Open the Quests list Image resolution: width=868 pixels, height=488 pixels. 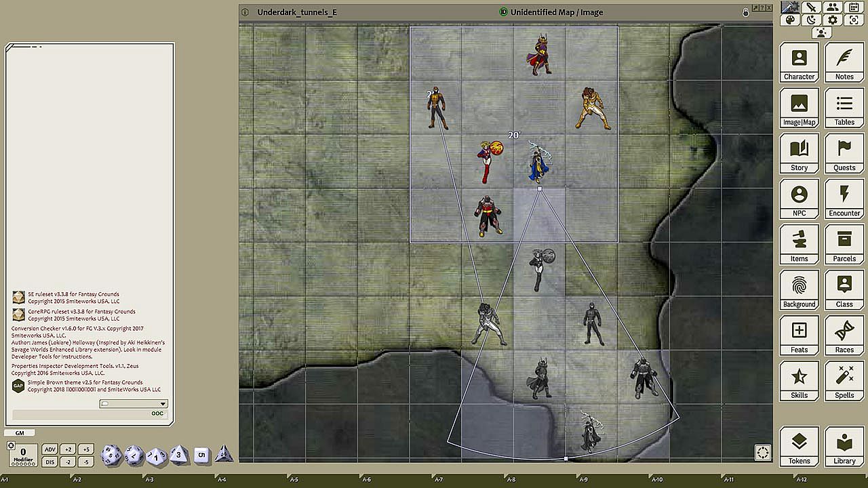click(x=844, y=153)
